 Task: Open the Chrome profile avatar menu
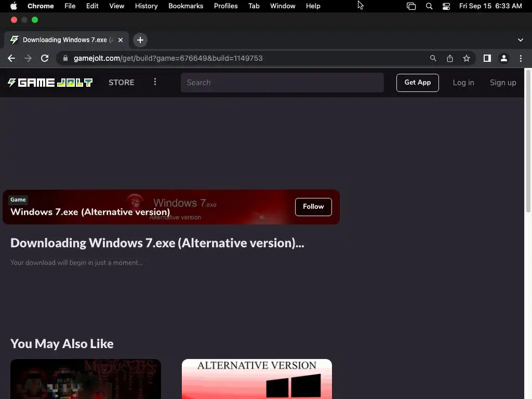point(504,58)
